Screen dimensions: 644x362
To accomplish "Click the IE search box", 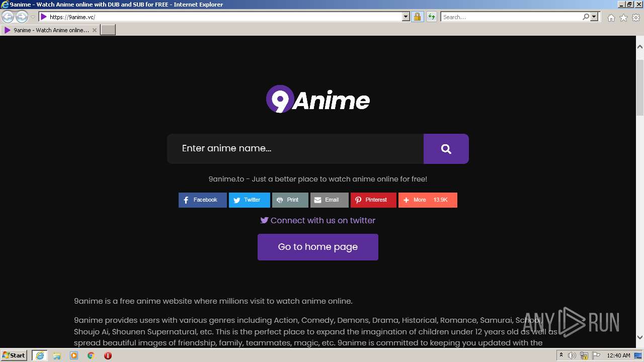I will point(511,17).
